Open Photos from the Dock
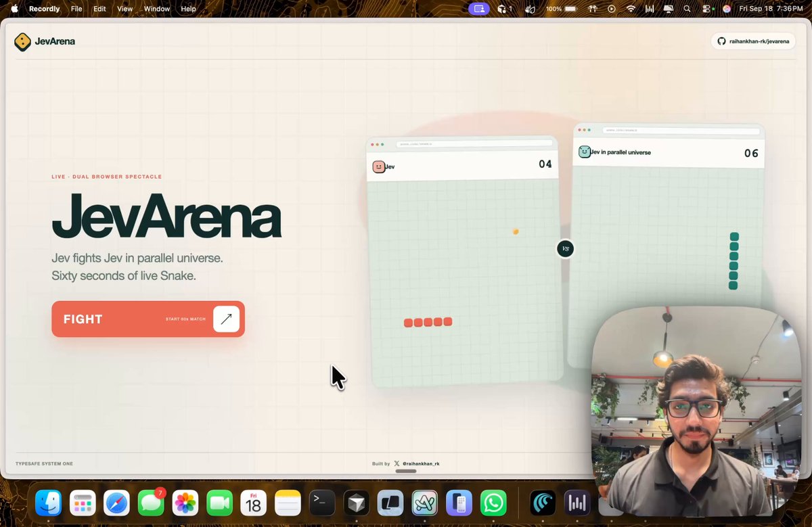This screenshot has height=527, width=812. tap(185, 503)
